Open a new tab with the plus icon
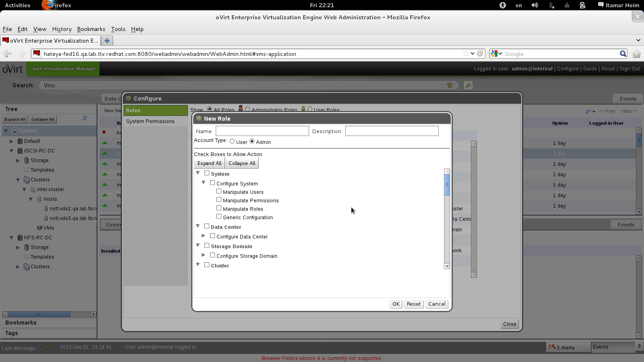Image resolution: width=644 pixels, height=362 pixels. (107, 41)
